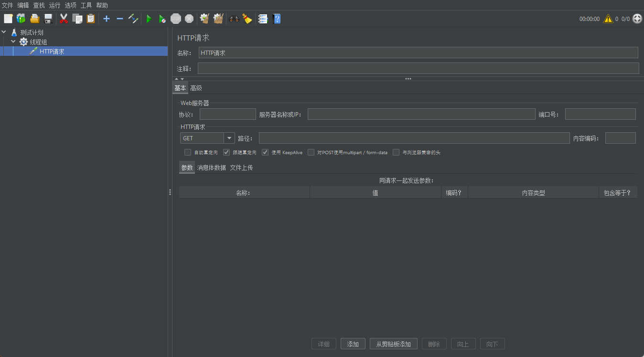The image size is (644, 357).
Task: Open the 编辑 menu
Action: (x=23, y=5)
